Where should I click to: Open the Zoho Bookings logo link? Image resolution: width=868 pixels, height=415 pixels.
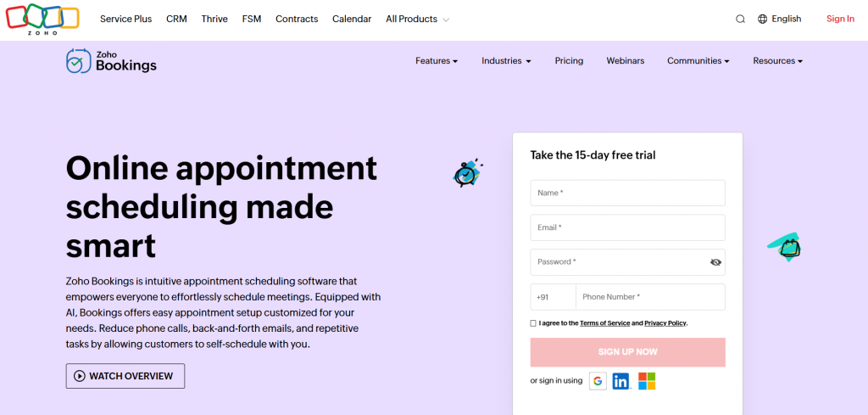pyautogui.click(x=111, y=61)
